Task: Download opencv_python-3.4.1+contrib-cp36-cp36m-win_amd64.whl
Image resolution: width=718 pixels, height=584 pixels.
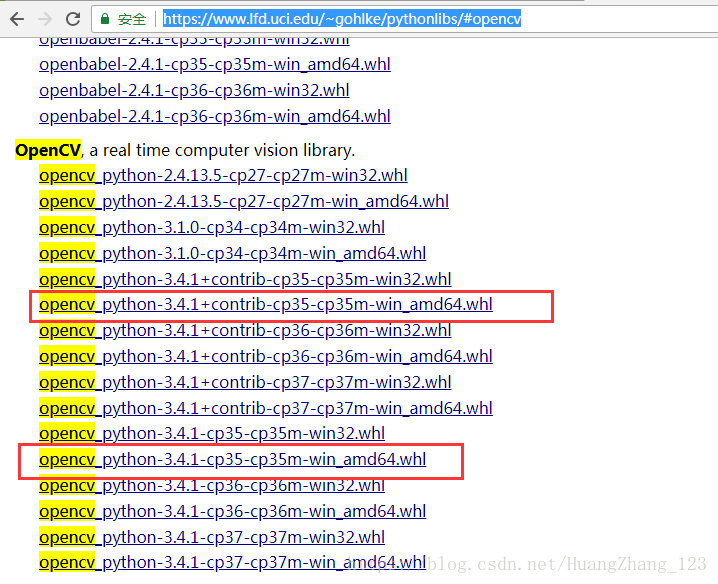Action: coord(266,356)
